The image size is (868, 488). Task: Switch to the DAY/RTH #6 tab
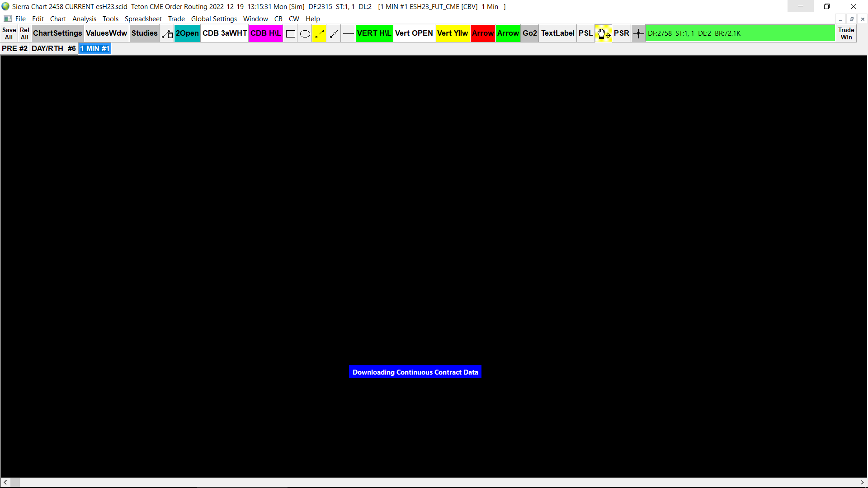(53, 48)
